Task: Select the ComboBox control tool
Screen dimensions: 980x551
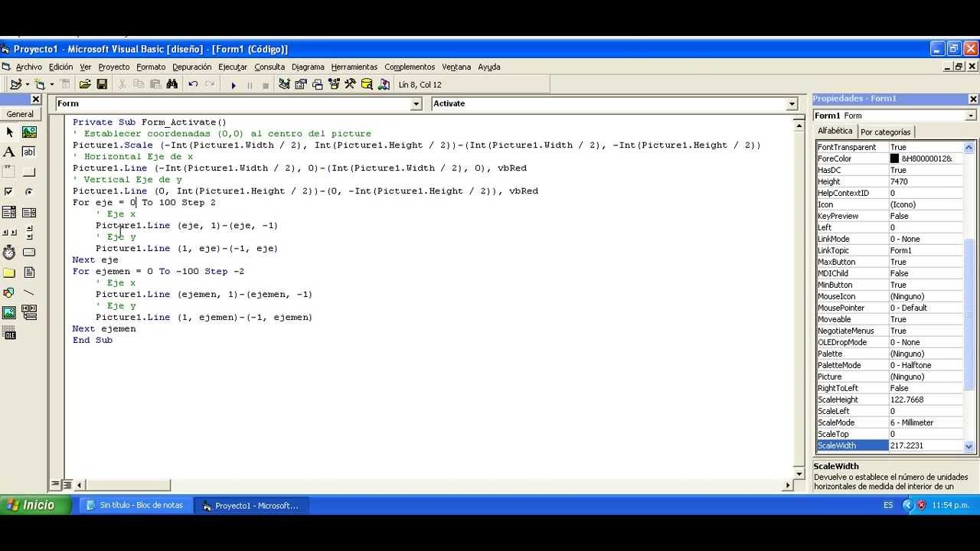Action: [9, 213]
